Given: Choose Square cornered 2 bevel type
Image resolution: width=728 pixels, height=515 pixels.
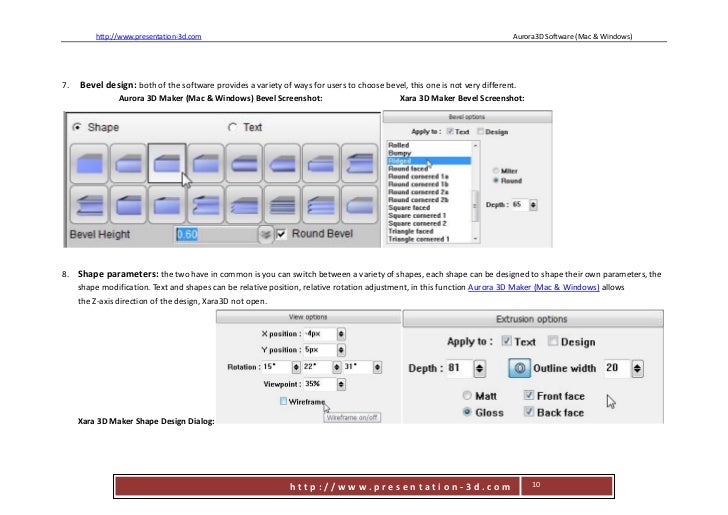Looking at the screenshot, I should [417, 223].
